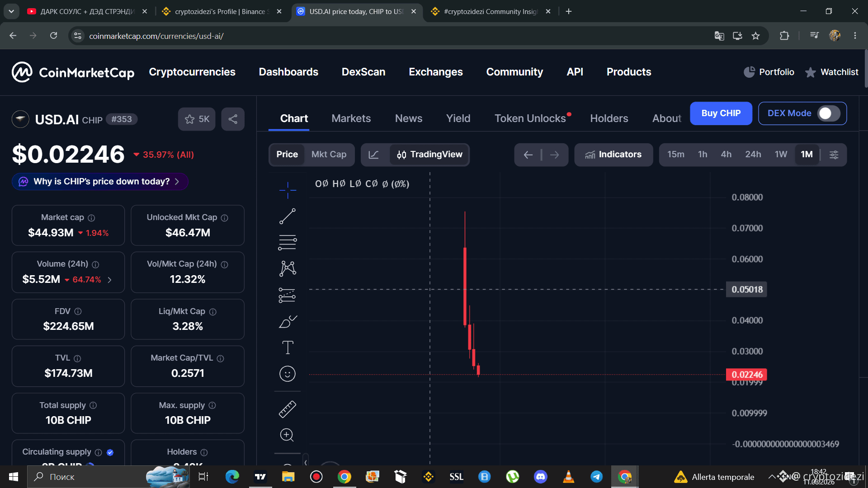868x488 pixels.
Task: Show info tooltip for TVL
Action: pyautogui.click(x=77, y=359)
